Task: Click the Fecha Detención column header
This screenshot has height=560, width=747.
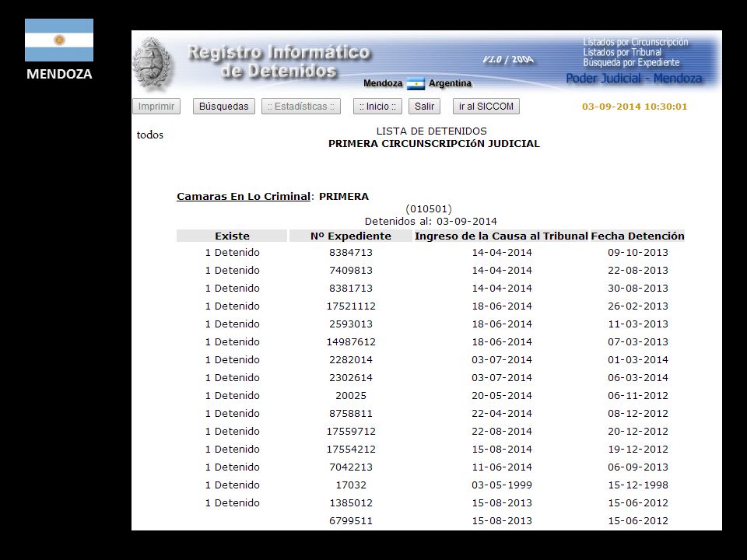Action: click(x=637, y=236)
